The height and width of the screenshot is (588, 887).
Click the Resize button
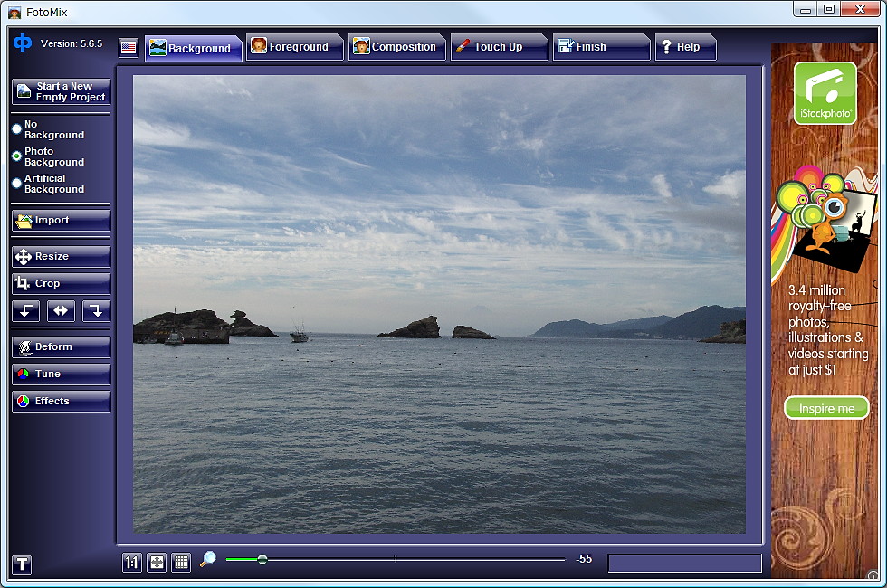tap(62, 257)
